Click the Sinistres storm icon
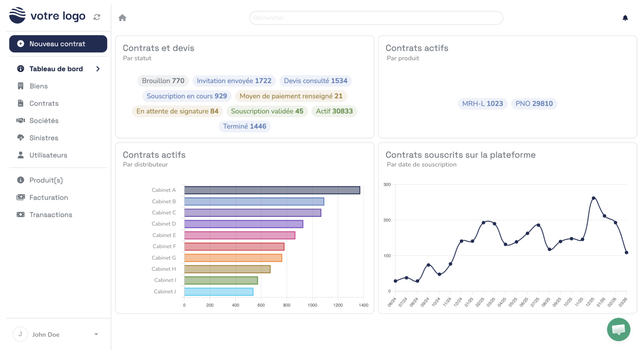This screenshot has height=356, width=644. tap(21, 138)
